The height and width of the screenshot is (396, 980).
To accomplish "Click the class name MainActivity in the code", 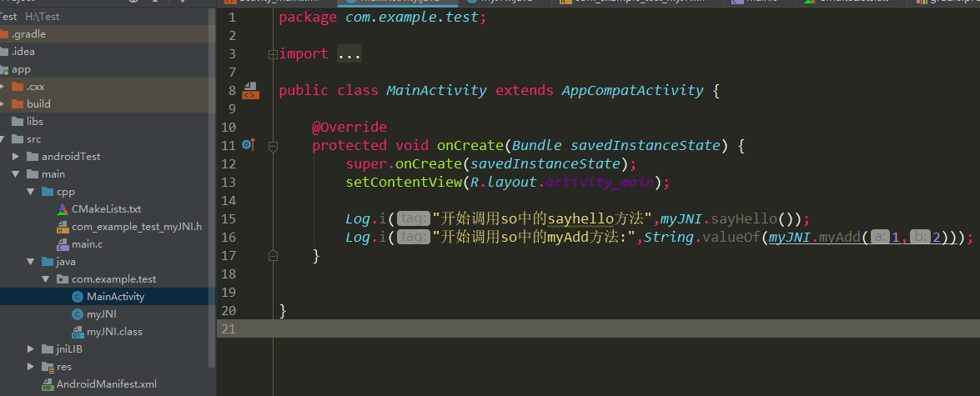I will [x=436, y=91].
